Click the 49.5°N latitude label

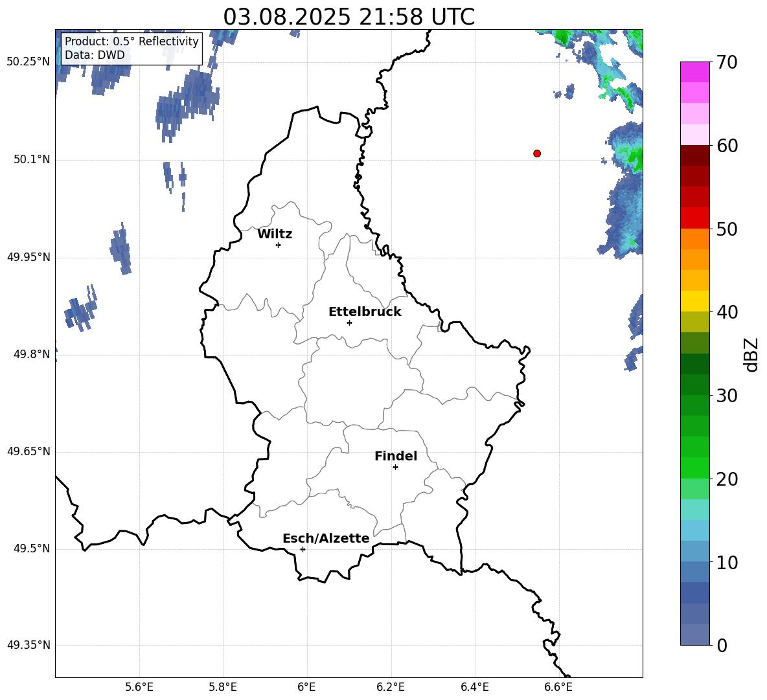click(32, 548)
